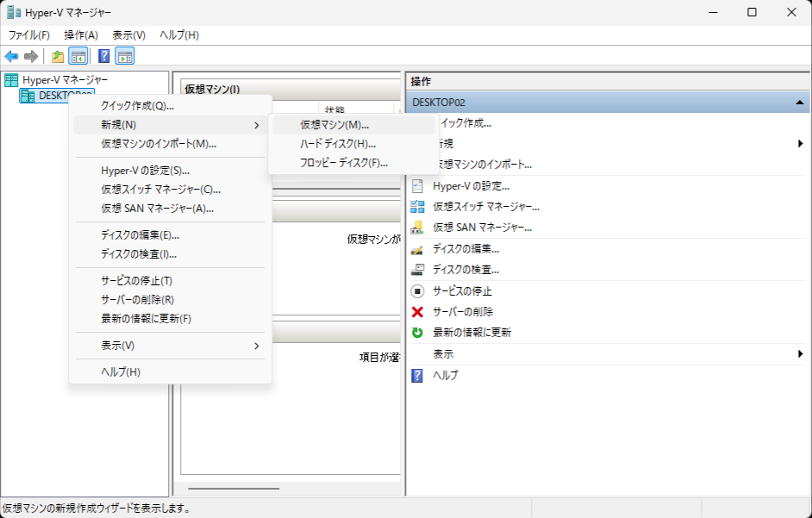Viewport: 812px width, 518px height.
Task: Collapse the DESKTOP02 section in the Actions pane
Action: [x=800, y=103]
